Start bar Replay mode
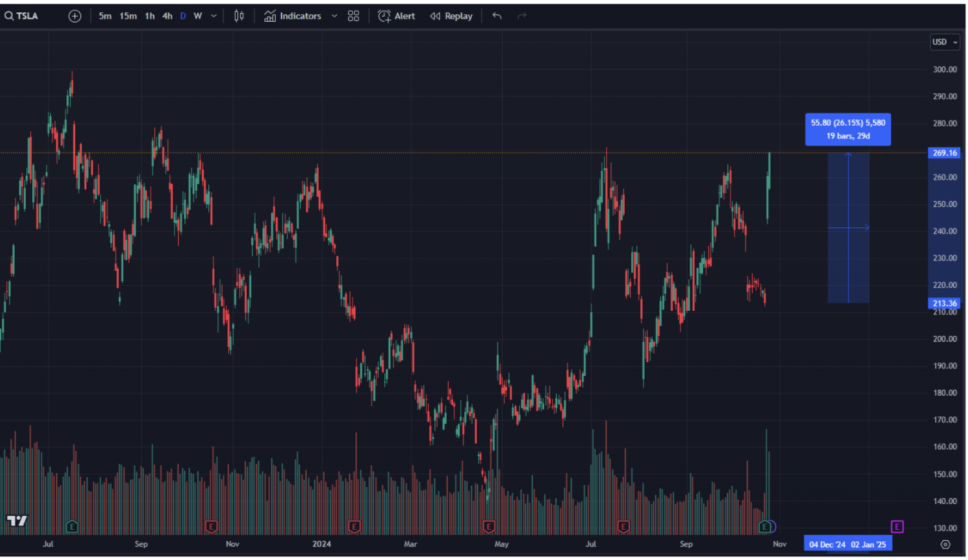968x560 pixels. (x=451, y=16)
